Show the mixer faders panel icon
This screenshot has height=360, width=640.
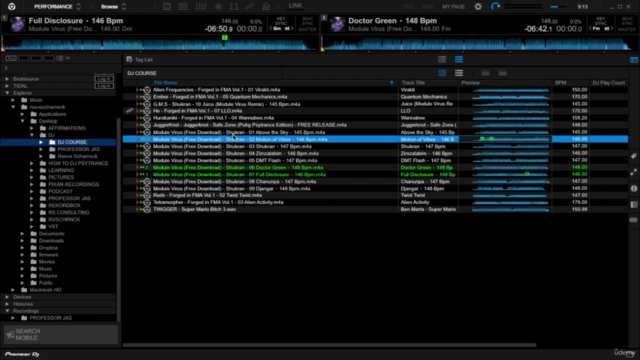pyautogui.click(x=201, y=7)
